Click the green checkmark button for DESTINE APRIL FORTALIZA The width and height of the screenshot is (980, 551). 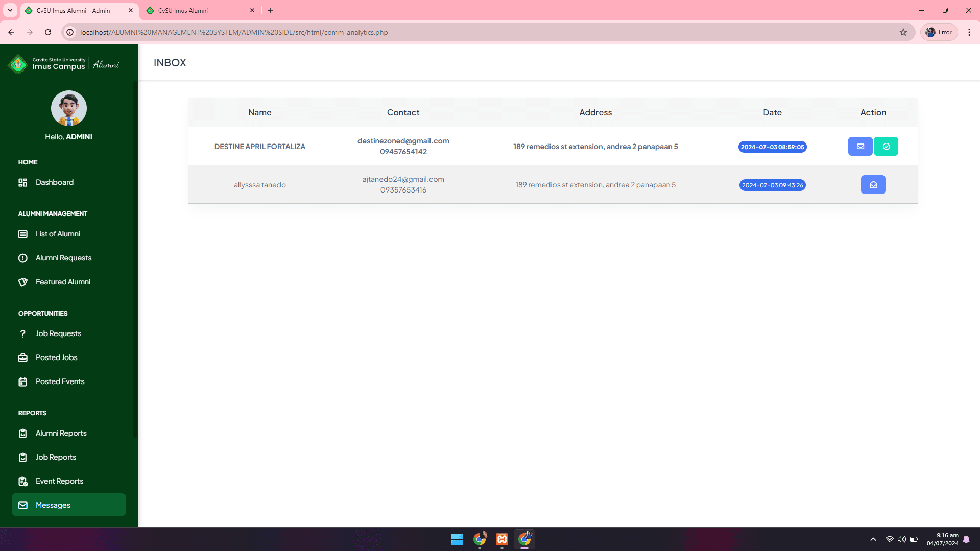click(x=886, y=147)
